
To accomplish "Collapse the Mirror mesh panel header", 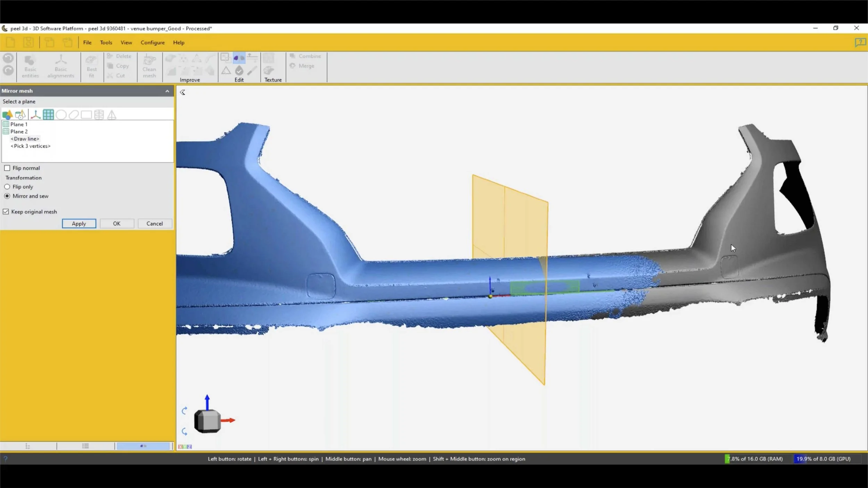I will [x=167, y=91].
